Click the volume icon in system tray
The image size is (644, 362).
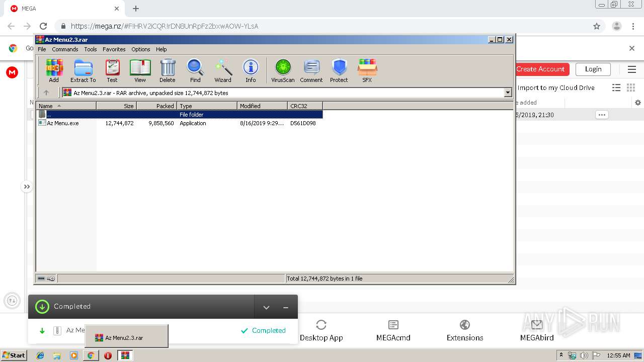click(584, 355)
